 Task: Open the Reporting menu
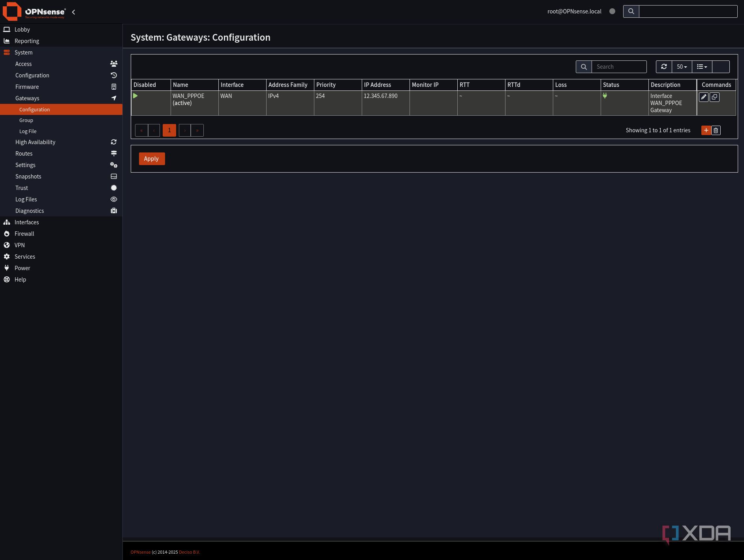pos(61,41)
